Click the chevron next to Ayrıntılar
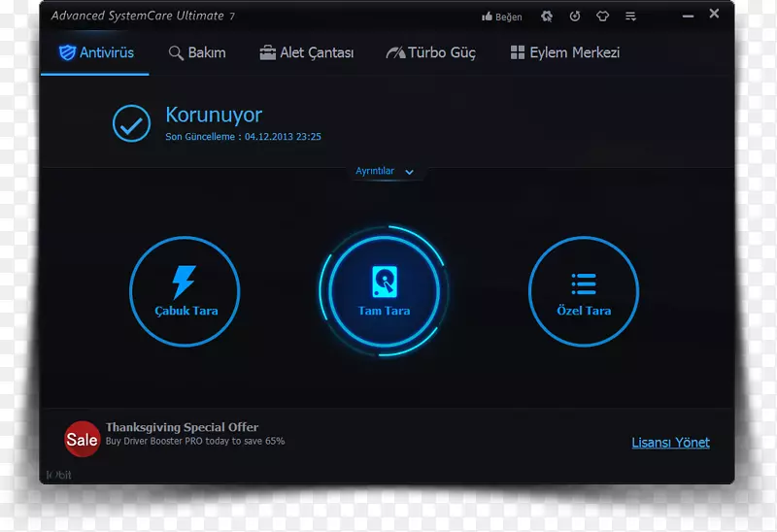Screen dimensions: 777x532 pyautogui.click(x=409, y=173)
